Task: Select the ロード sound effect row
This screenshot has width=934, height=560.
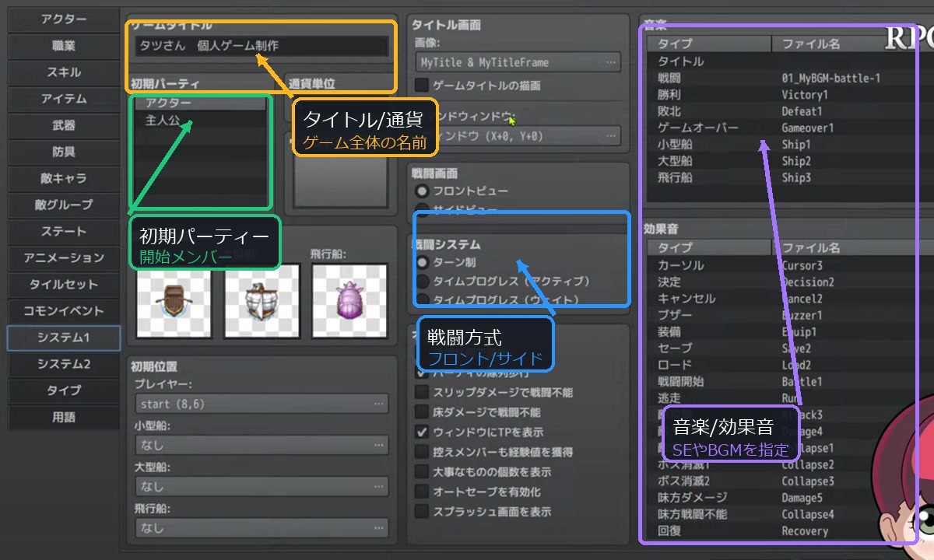Action: point(790,365)
